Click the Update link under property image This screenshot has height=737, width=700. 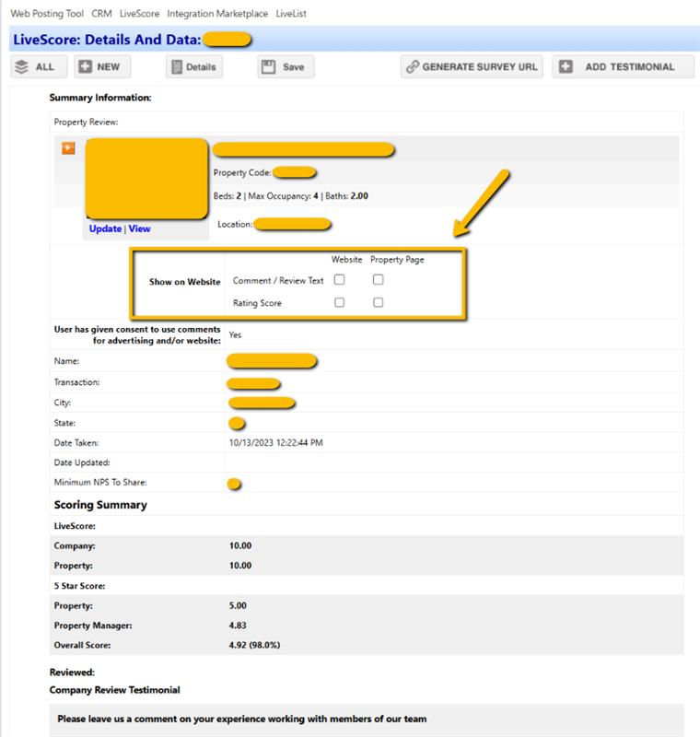tap(105, 228)
